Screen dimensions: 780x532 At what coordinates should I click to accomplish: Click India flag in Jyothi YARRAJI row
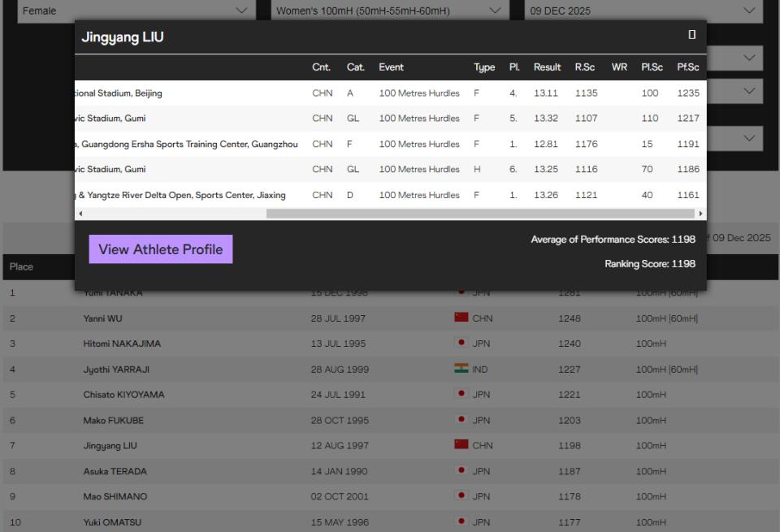point(461,368)
